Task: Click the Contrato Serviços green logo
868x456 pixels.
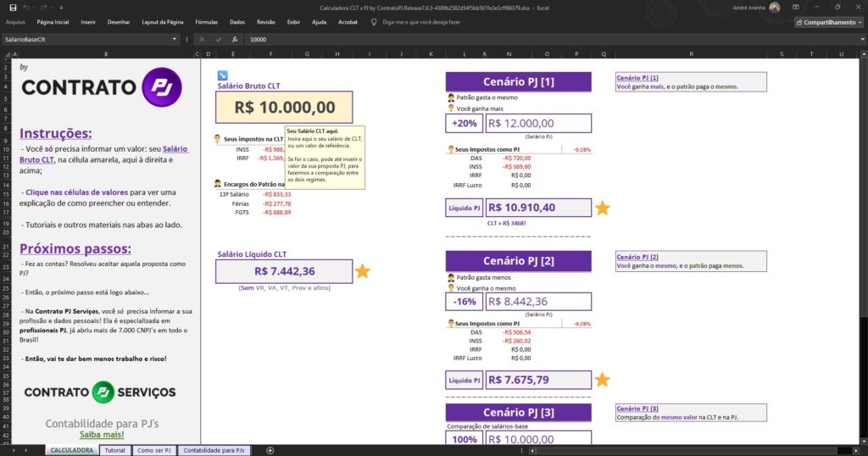Action: point(103,392)
